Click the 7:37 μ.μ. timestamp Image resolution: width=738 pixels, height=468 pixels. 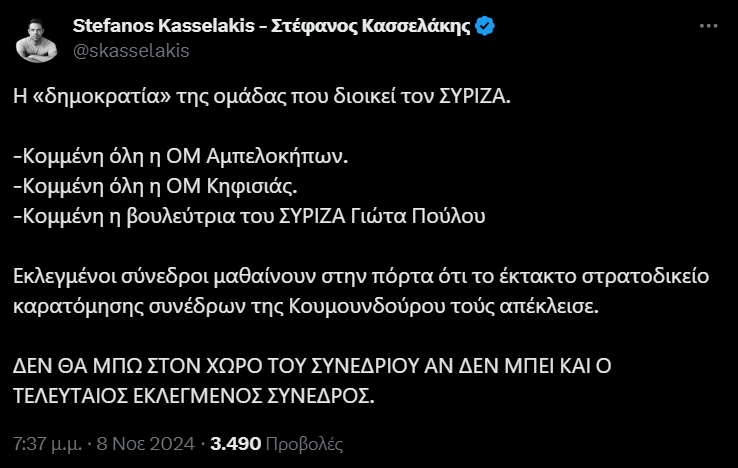click(x=45, y=441)
